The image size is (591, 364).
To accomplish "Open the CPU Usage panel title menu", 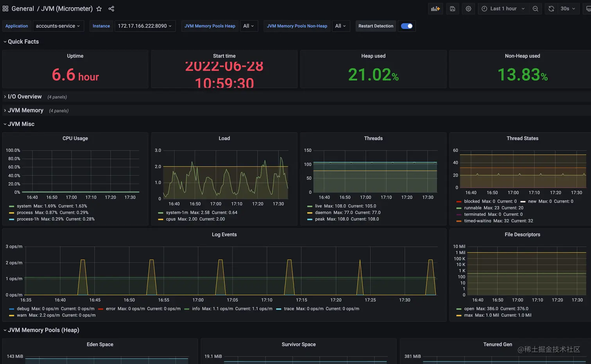I will click(x=75, y=138).
